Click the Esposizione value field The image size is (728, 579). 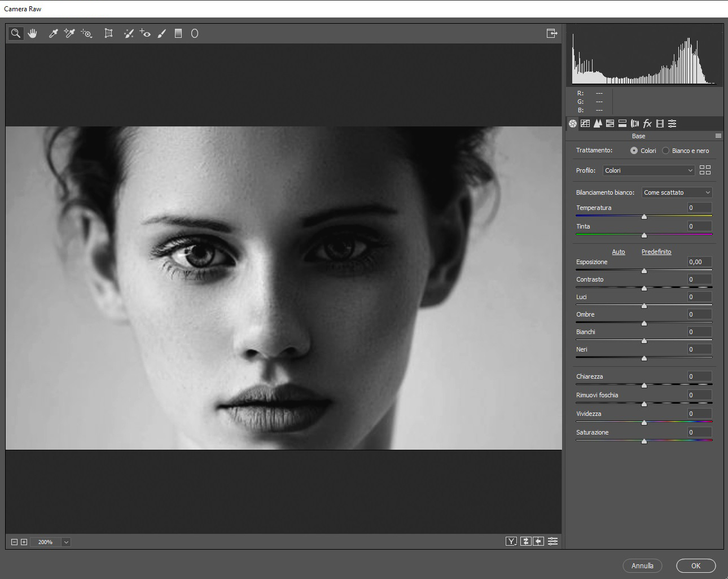tap(699, 262)
